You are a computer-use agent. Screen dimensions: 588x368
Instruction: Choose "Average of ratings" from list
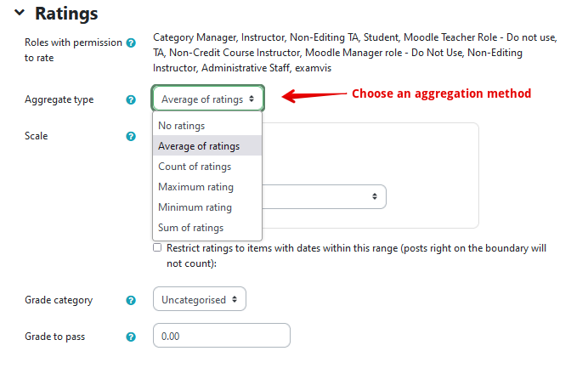(x=199, y=146)
